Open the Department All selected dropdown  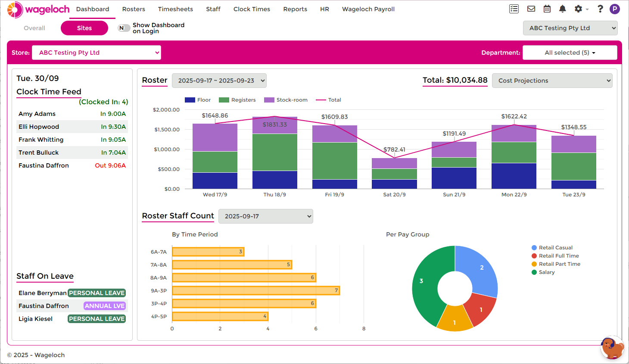coord(570,52)
